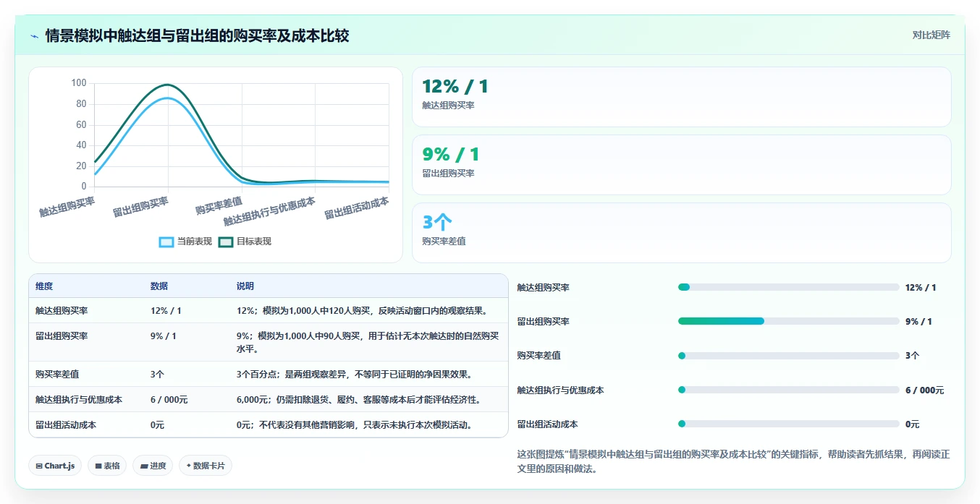Click the 6 / 000元 progress value
980x504 pixels.
point(924,390)
